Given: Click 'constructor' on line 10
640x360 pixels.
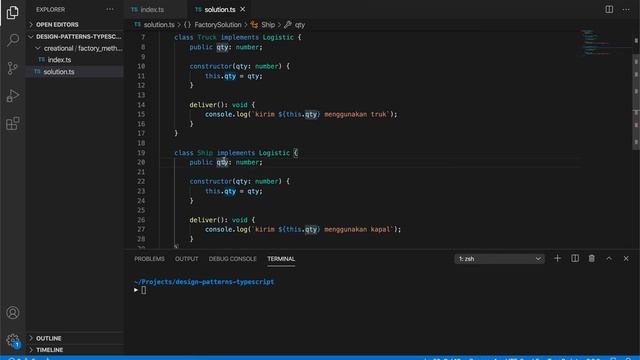Looking at the screenshot, I should (211, 66).
